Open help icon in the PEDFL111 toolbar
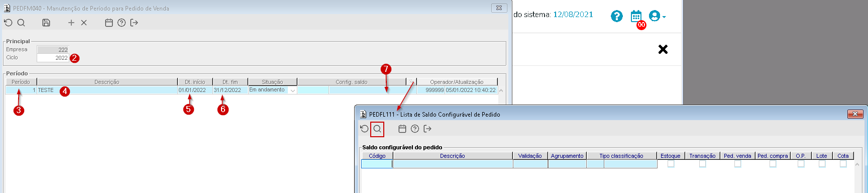868x193 pixels. pos(415,129)
